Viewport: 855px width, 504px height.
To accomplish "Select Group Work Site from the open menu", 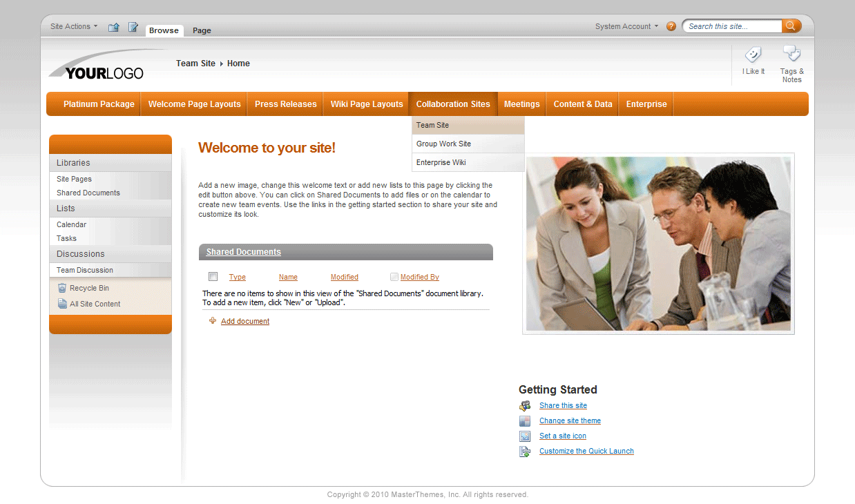I will click(x=443, y=144).
